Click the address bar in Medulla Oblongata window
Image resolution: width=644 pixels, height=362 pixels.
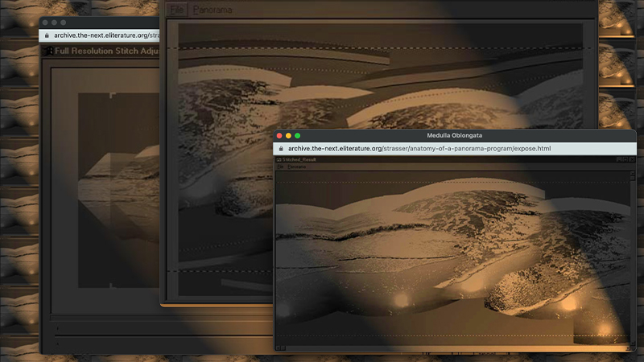[x=455, y=149]
